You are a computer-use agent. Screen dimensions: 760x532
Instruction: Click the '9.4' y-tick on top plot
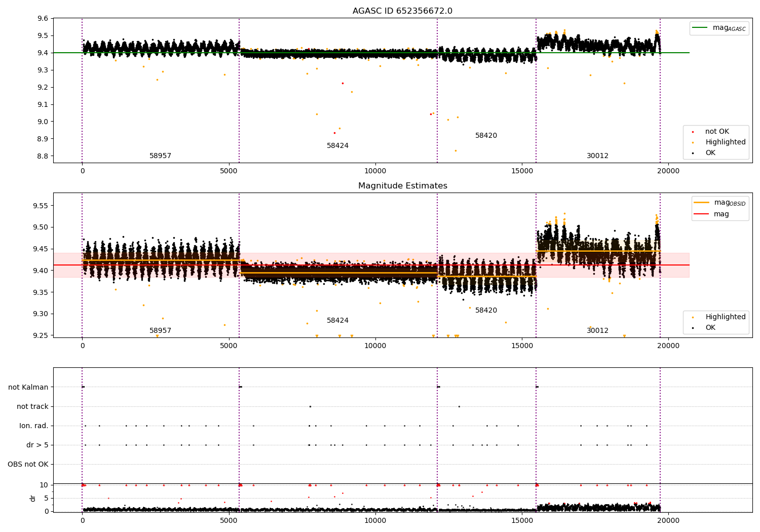pos(43,53)
